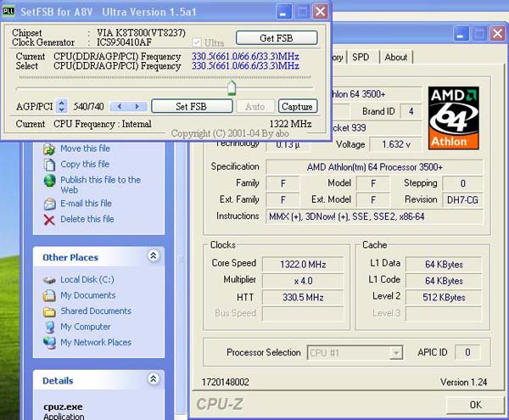Click the AGP/PCI up-down stepper
This screenshot has width=509, height=420.
[61, 106]
